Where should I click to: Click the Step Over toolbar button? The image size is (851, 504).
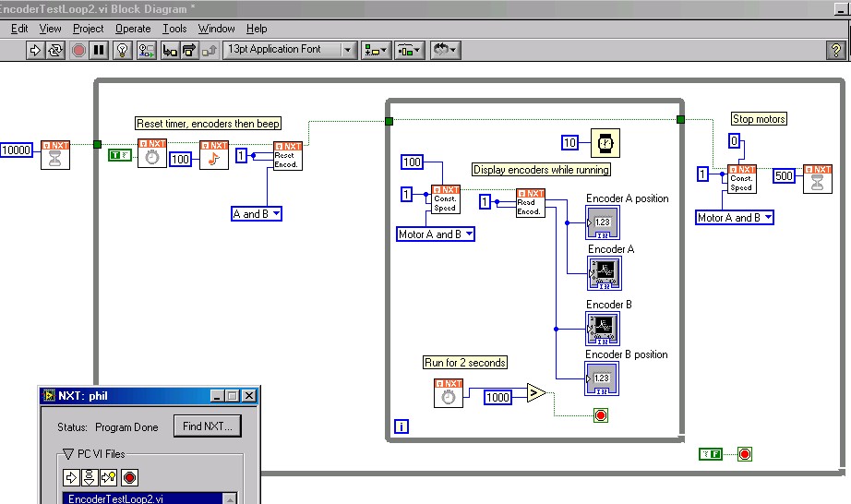tap(189, 51)
